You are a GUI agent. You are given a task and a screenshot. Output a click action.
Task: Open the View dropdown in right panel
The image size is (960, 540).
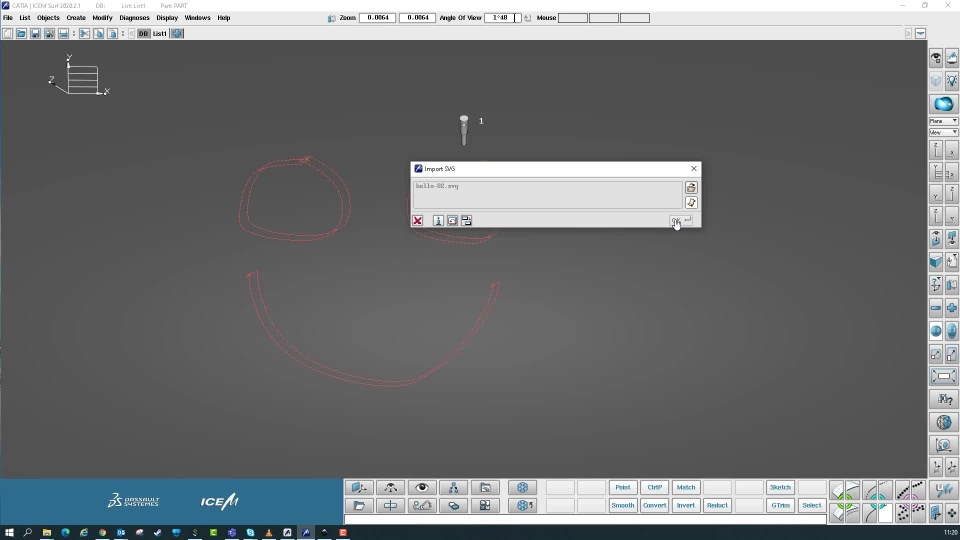click(943, 132)
